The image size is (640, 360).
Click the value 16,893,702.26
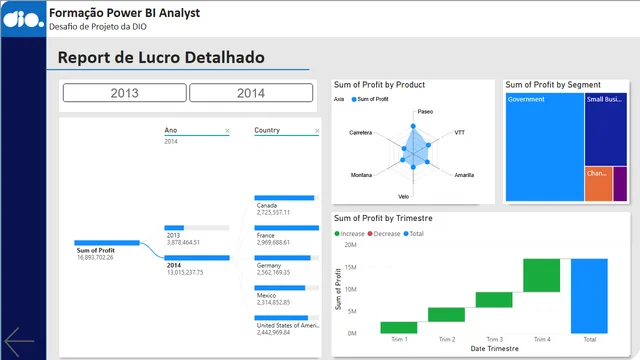coord(95,258)
